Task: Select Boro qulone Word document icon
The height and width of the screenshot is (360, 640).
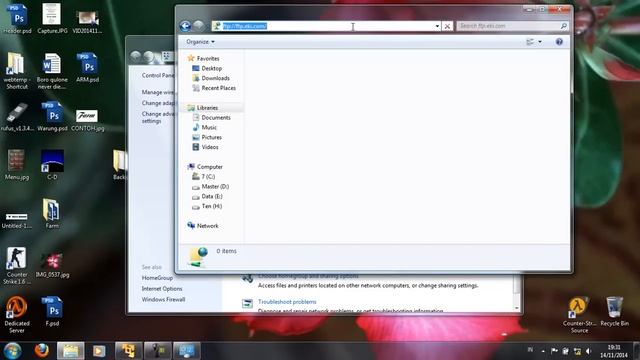Action: tap(52, 71)
